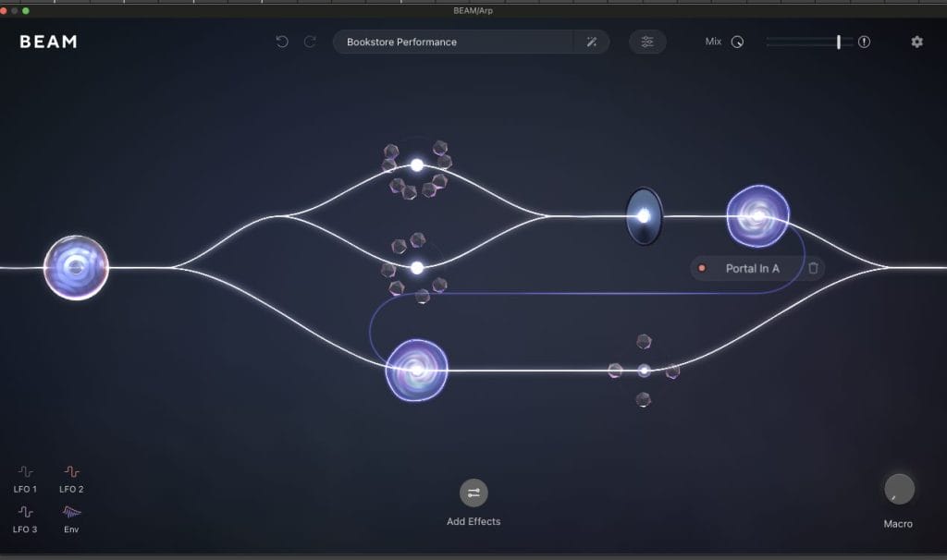Click the redo arrow icon

tap(310, 42)
